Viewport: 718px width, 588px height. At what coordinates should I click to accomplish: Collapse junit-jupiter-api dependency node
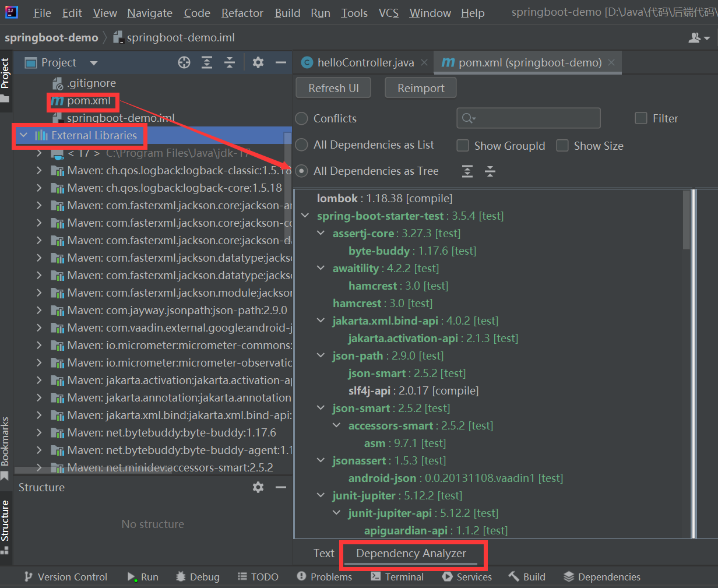coord(336,513)
